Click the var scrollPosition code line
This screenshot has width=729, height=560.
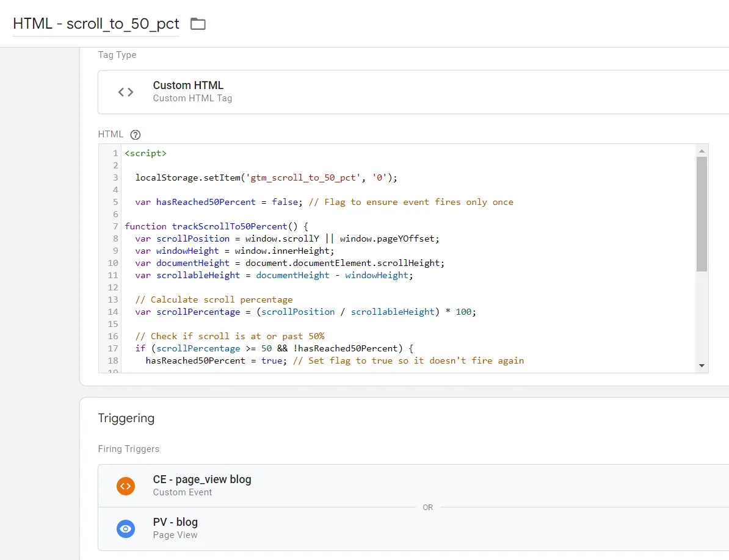point(288,239)
